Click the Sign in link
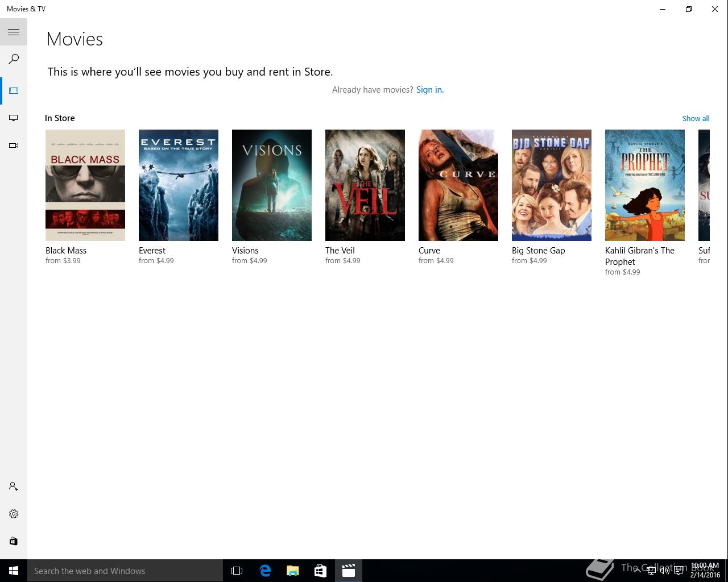The width and height of the screenshot is (728, 582). (x=430, y=90)
